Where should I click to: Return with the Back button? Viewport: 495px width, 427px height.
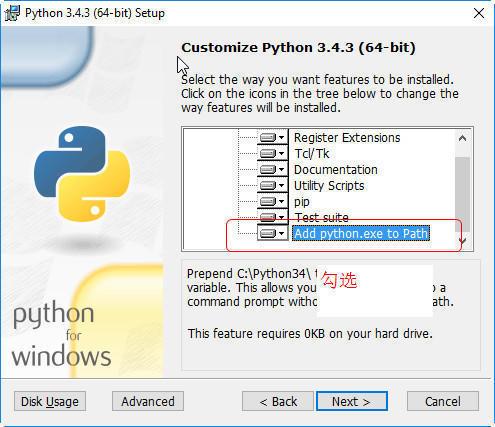pos(278,401)
